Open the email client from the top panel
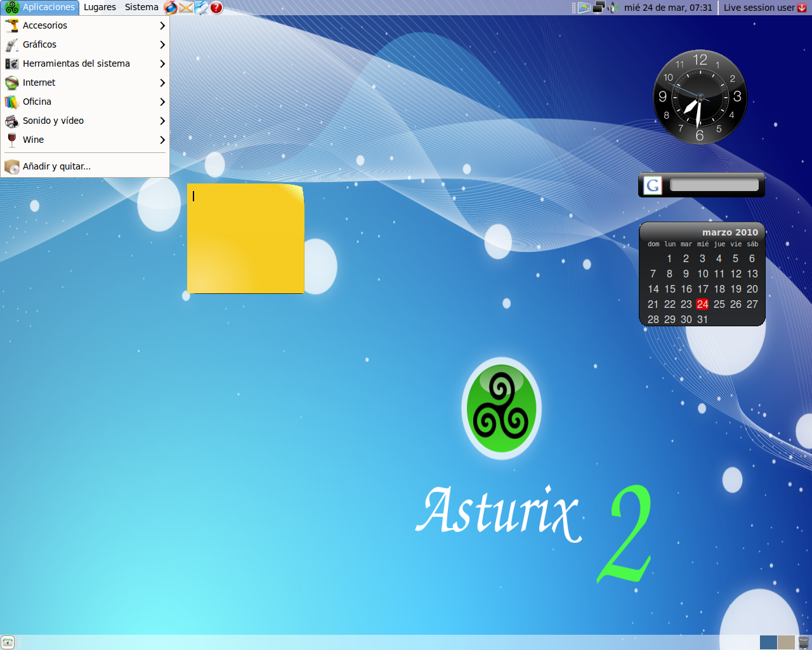This screenshot has width=812, height=650. coord(185,7)
